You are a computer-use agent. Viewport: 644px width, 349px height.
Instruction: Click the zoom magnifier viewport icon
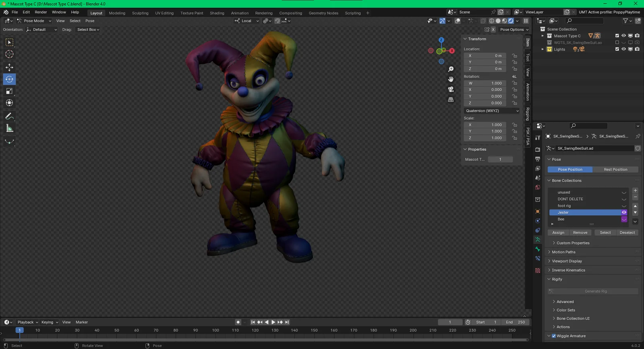point(451,69)
